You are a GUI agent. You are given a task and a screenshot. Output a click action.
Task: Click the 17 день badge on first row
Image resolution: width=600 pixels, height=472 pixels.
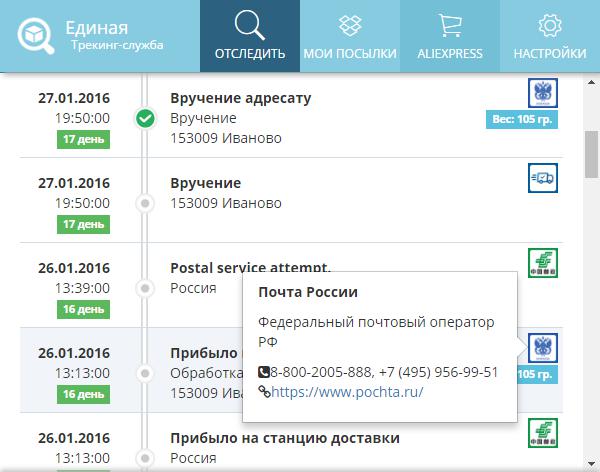click(x=83, y=139)
